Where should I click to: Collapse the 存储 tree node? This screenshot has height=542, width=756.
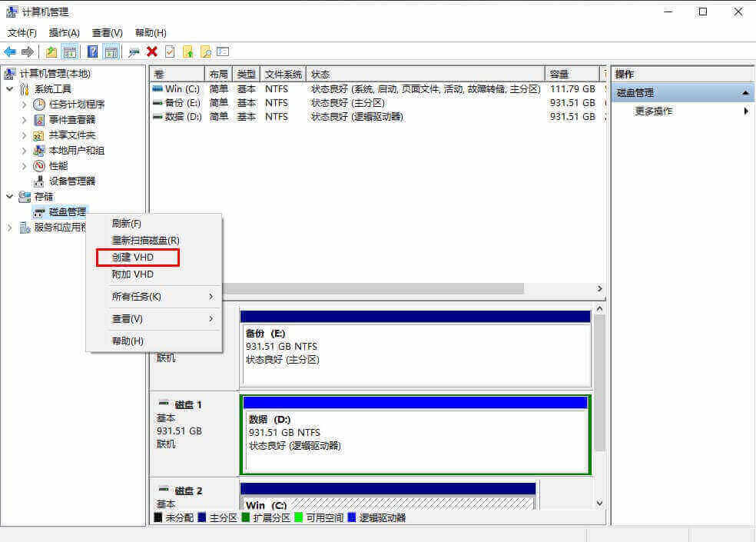pyautogui.click(x=9, y=197)
